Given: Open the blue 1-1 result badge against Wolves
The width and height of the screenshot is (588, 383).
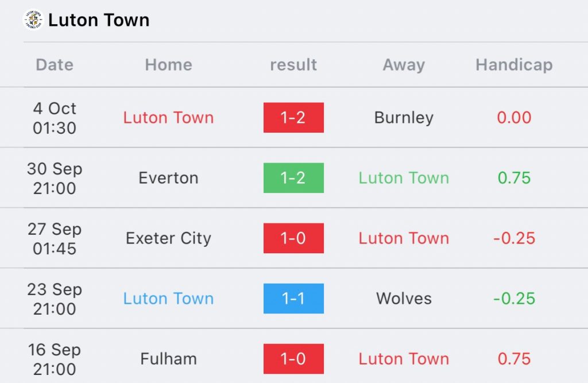Looking at the screenshot, I should coord(293,299).
